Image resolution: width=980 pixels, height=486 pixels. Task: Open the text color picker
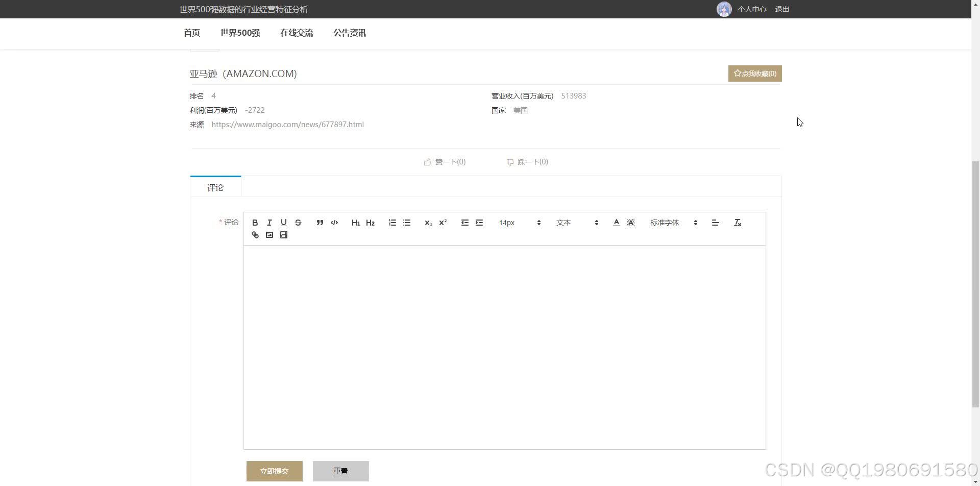click(617, 223)
